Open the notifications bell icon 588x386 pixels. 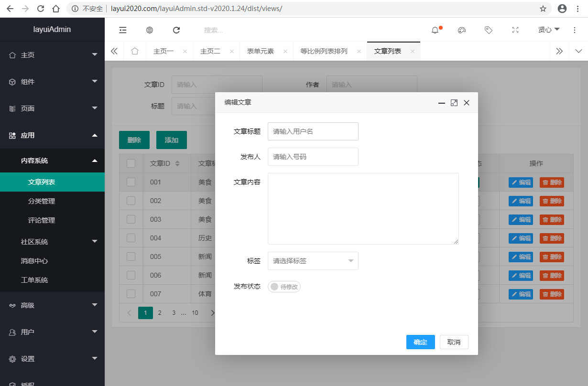click(x=435, y=30)
